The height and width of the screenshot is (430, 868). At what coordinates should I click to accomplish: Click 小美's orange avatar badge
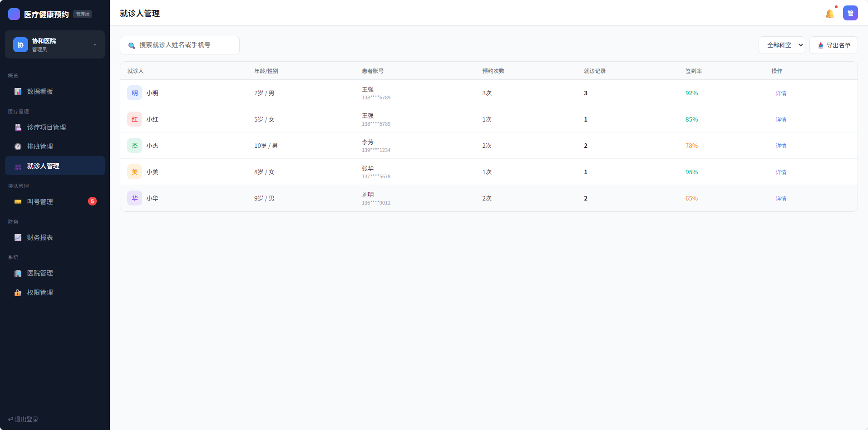pyautogui.click(x=135, y=172)
